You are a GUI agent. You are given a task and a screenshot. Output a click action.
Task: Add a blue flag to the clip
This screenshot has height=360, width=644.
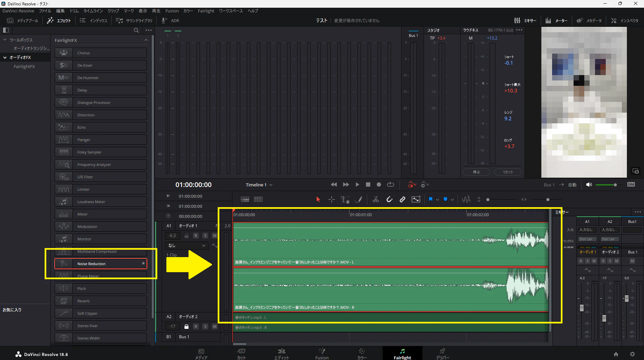pos(431,199)
